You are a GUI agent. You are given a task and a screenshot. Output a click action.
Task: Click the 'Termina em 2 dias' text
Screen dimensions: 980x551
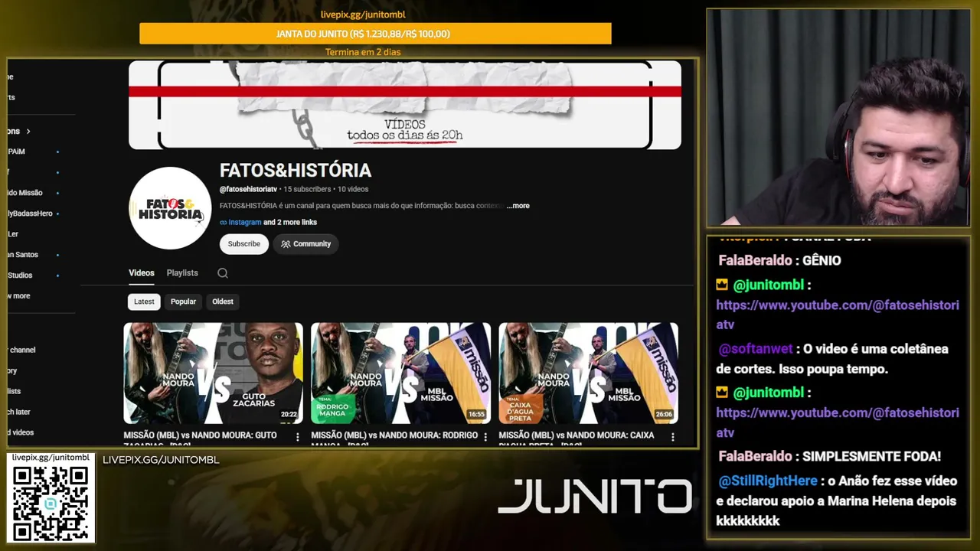tap(363, 52)
